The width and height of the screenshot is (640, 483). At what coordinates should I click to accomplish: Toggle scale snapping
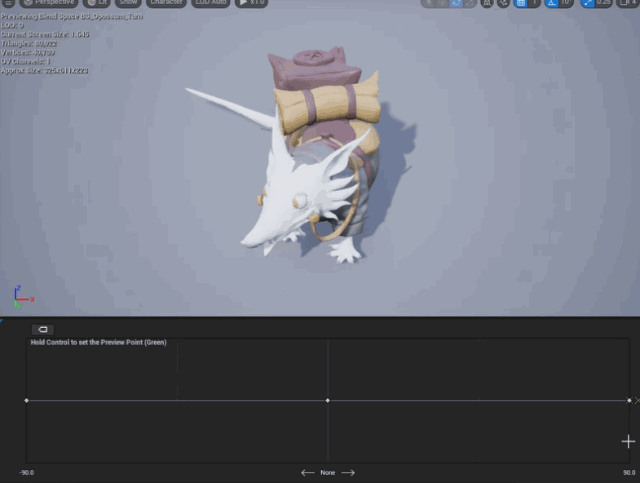(x=586, y=3)
